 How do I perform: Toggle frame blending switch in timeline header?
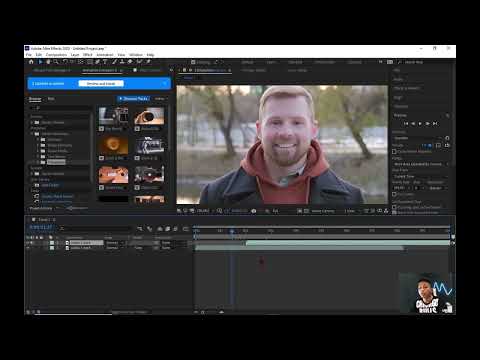tap(168, 229)
